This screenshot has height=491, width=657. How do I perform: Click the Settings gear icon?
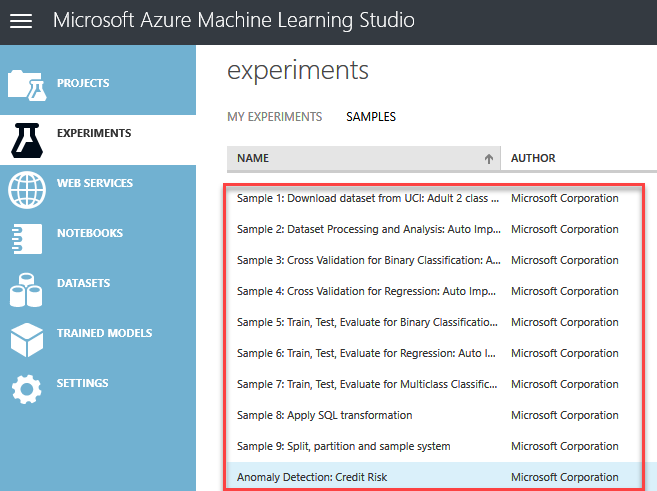click(x=26, y=389)
